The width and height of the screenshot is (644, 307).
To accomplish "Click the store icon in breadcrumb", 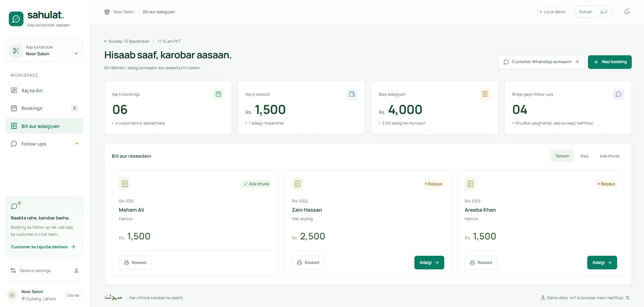I will click(x=107, y=12).
